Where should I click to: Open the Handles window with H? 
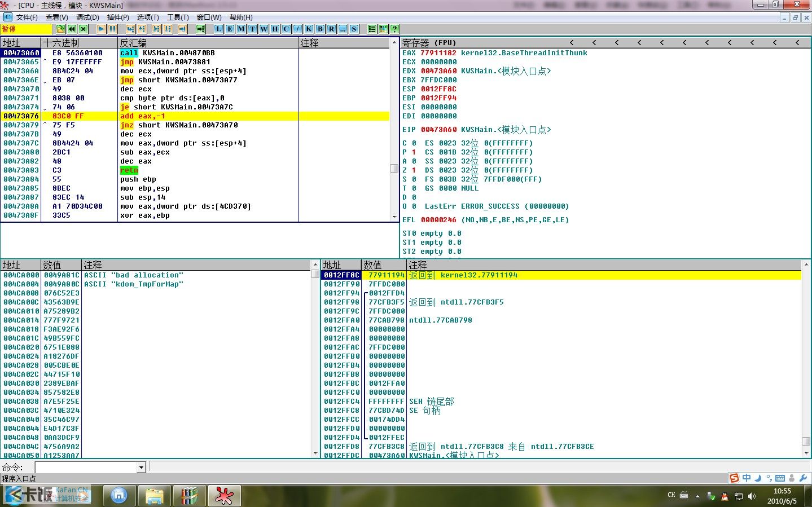[275, 29]
